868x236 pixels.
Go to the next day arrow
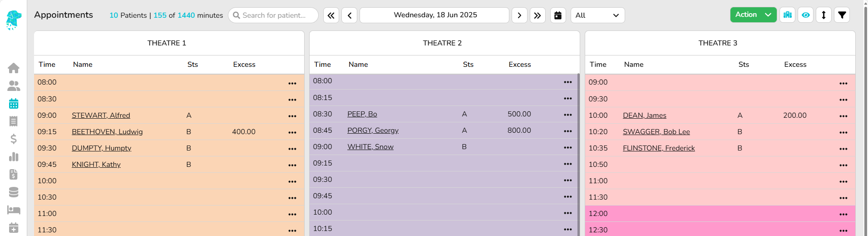519,15
